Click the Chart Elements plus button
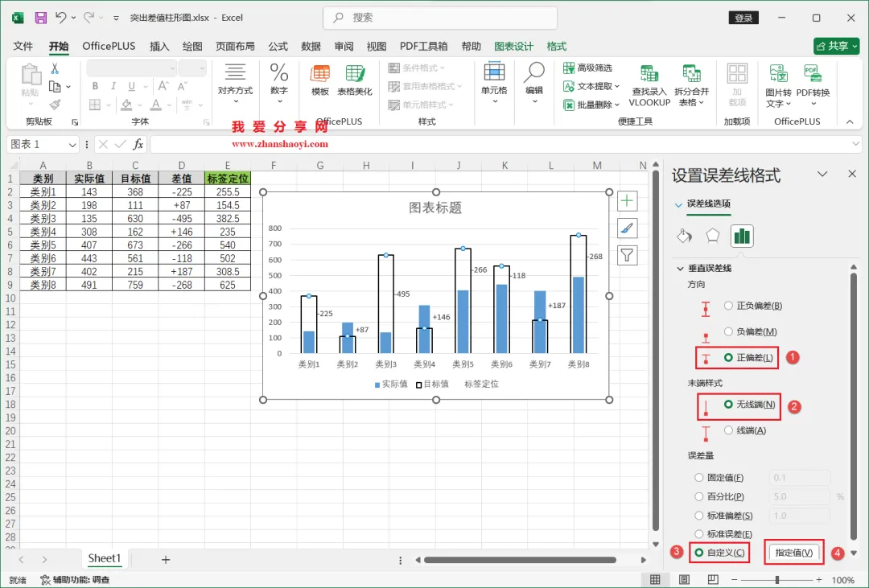Screen dimensions: 869x588 pos(627,200)
